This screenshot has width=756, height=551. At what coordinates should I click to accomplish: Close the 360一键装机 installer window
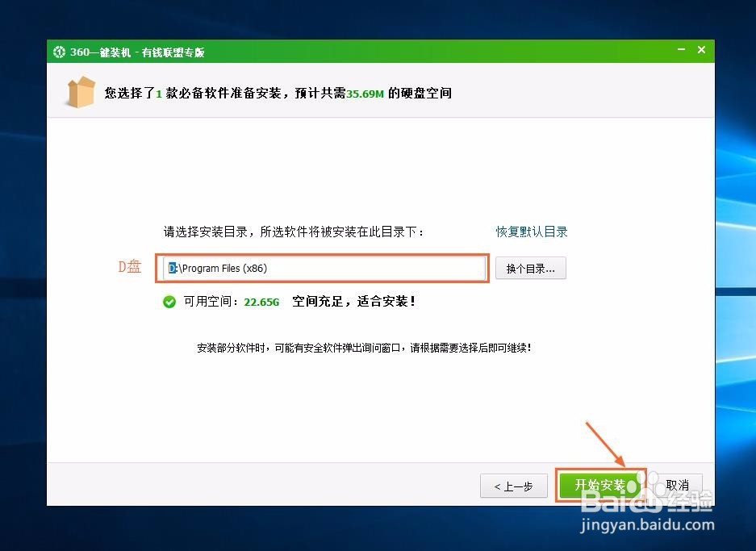coord(701,50)
